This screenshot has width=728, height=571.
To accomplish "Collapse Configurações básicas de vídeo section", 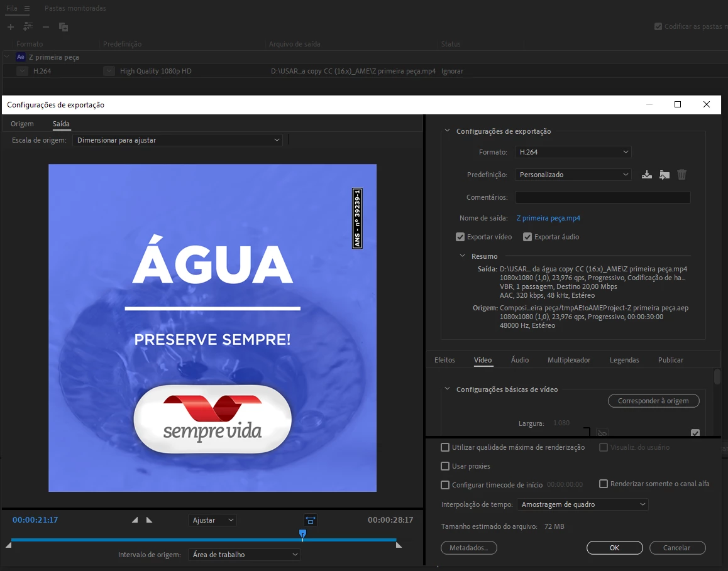I will click(447, 389).
